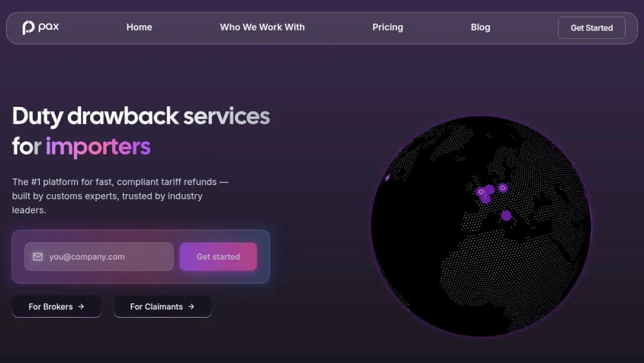The height and width of the screenshot is (363, 644).
Task: Select the ringed purple marker over Central Europe
Action: click(x=503, y=188)
